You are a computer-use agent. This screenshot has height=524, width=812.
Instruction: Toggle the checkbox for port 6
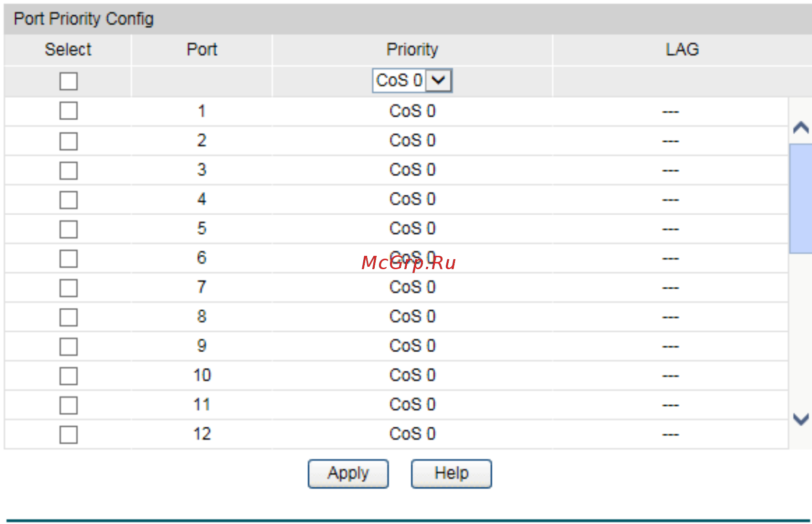click(69, 259)
